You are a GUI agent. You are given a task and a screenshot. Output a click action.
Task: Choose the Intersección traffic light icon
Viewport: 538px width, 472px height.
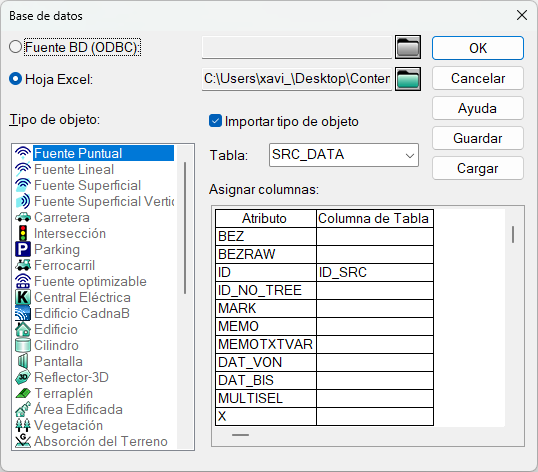[23, 233]
